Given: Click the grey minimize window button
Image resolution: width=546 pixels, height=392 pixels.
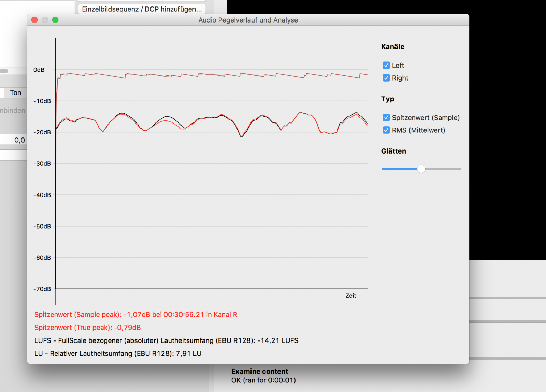Looking at the screenshot, I should [x=45, y=20].
